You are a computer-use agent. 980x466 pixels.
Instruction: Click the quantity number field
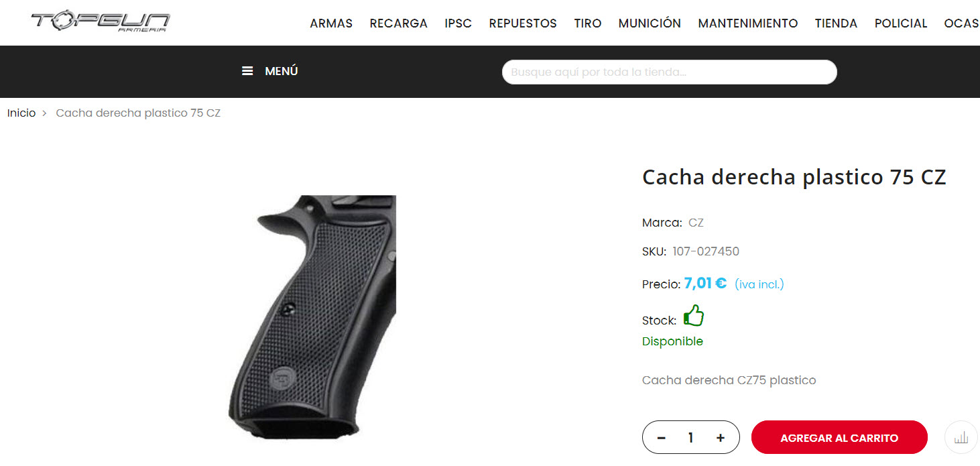[690, 438]
